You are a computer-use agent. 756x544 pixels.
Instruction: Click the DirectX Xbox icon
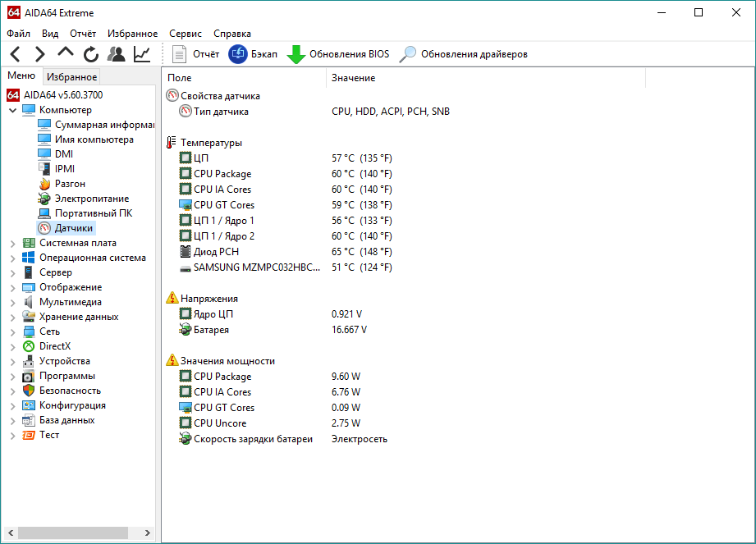29,346
